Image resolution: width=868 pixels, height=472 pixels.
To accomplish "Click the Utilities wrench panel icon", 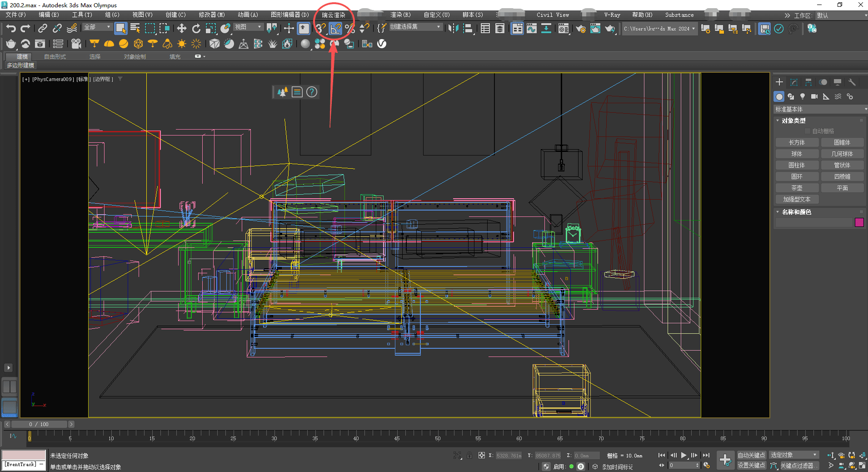I will click(x=852, y=82).
